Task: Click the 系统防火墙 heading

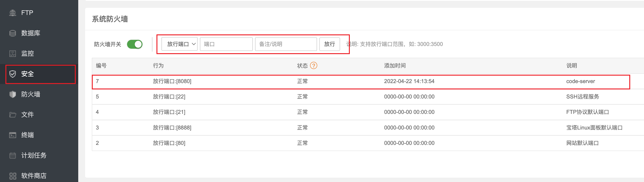Action: coord(110,19)
